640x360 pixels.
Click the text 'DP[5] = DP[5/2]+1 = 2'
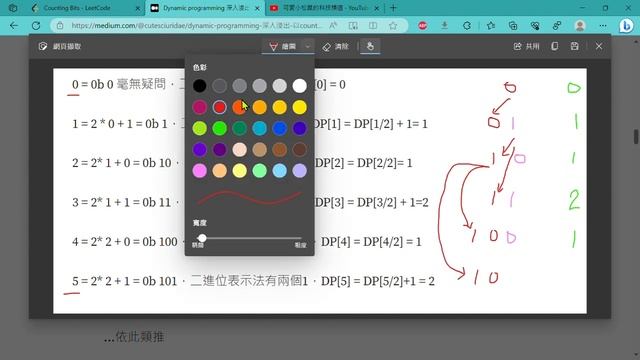point(378,281)
